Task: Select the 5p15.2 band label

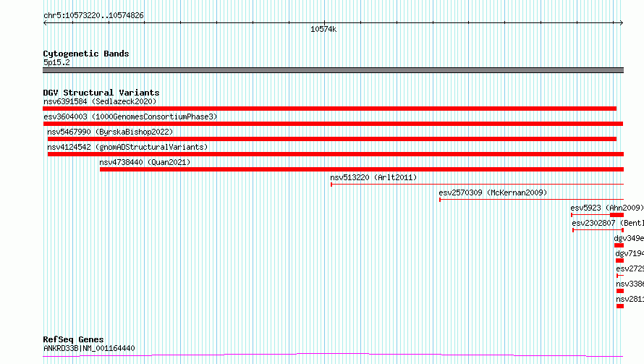Action: tap(56, 62)
